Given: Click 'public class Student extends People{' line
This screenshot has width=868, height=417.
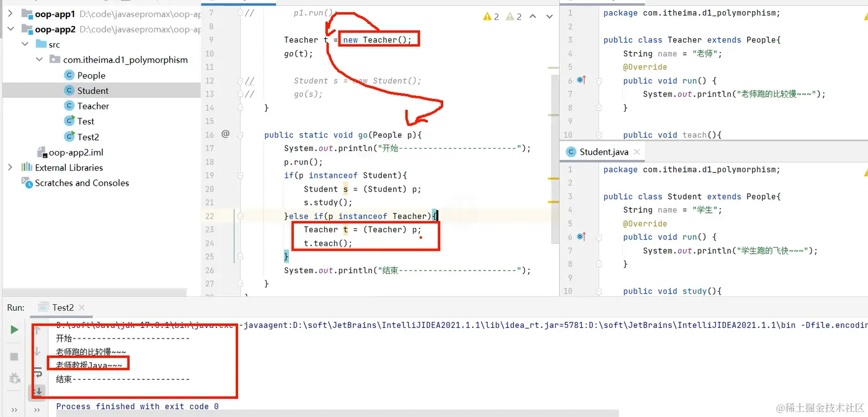Looking at the screenshot, I should coord(692,197).
